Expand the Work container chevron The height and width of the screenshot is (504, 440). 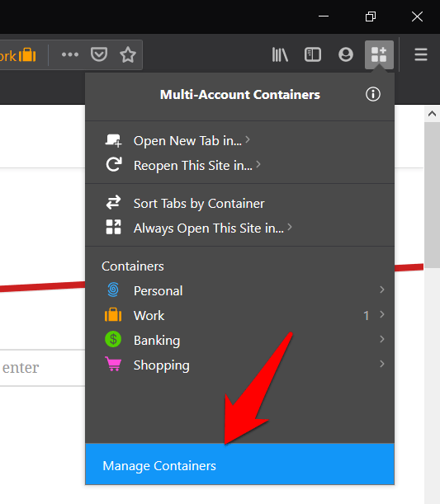(381, 314)
